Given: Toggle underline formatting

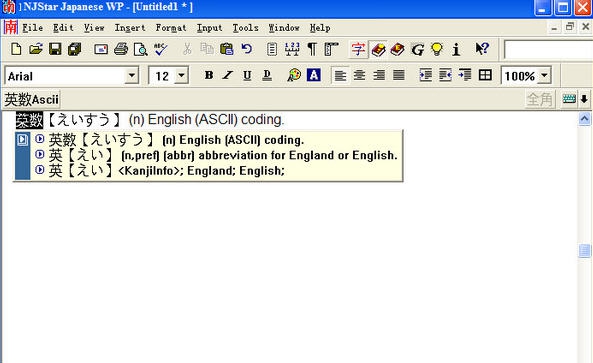Looking at the screenshot, I should click(x=247, y=76).
